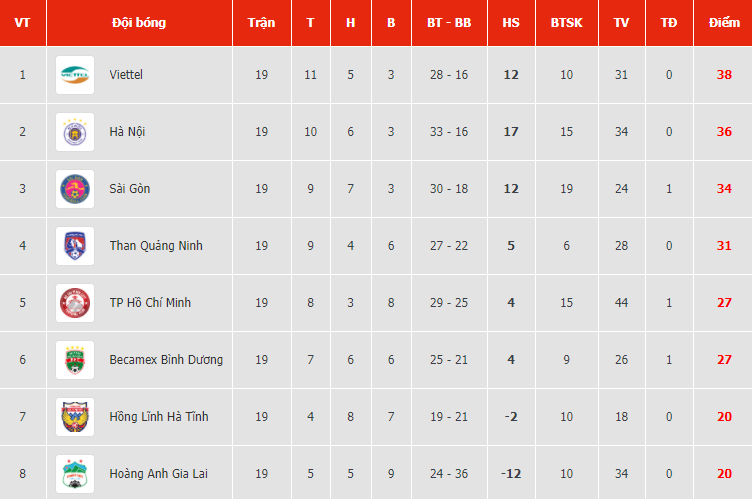
Task: Open the Hoàng Anh Gia Lai name
Action: coord(158,474)
